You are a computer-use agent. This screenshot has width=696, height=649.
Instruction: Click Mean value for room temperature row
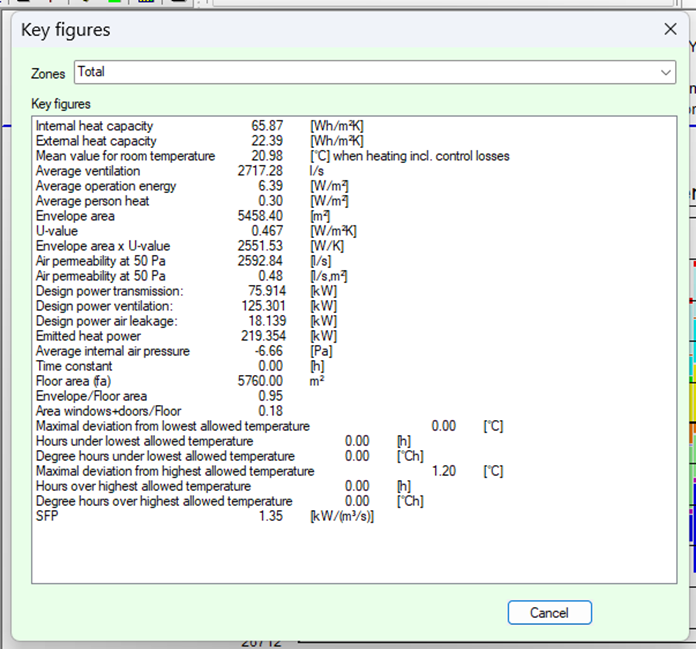[125, 156]
